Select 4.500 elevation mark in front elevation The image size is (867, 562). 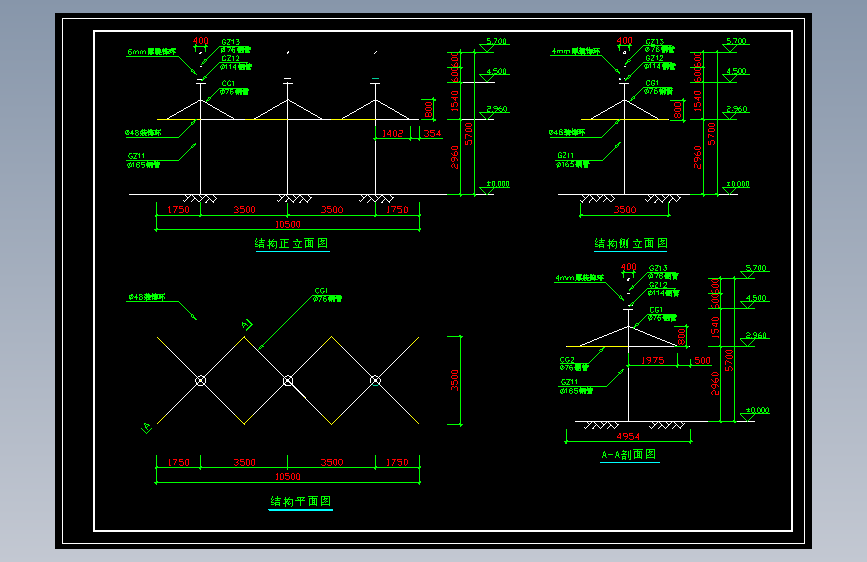point(497,71)
